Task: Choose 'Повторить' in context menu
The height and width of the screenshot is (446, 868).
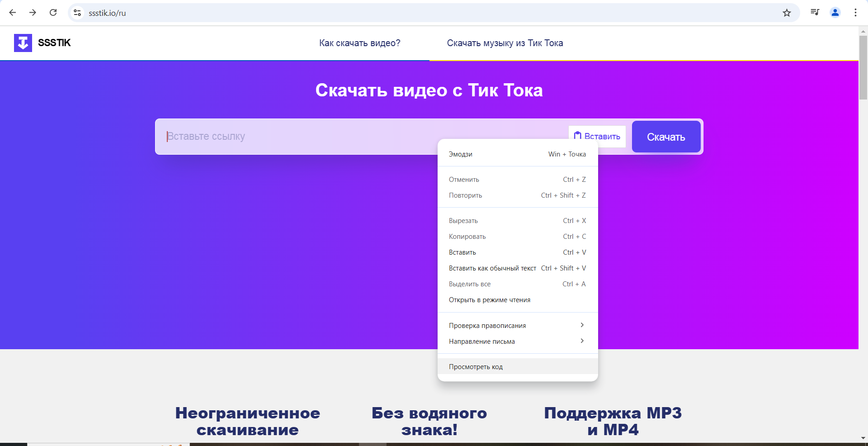Action: point(518,195)
